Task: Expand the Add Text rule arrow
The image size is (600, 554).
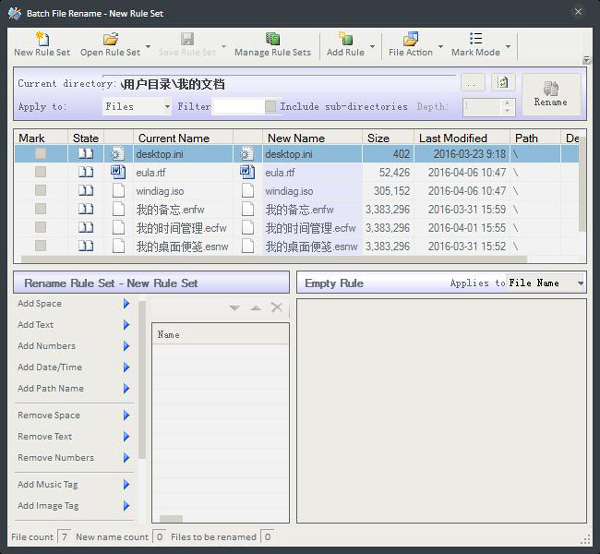Action: 126,325
